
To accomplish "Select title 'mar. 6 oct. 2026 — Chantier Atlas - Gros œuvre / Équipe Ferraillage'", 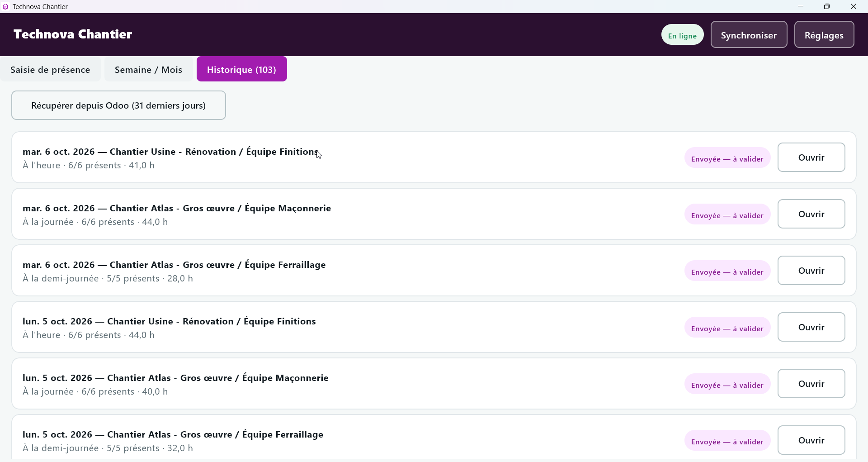I will [174, 265].
